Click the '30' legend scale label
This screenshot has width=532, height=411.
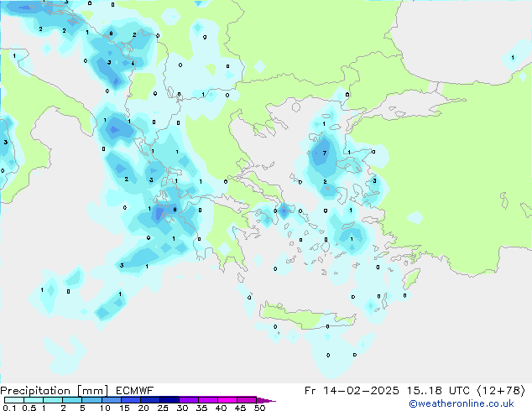(x=182, y=408)
